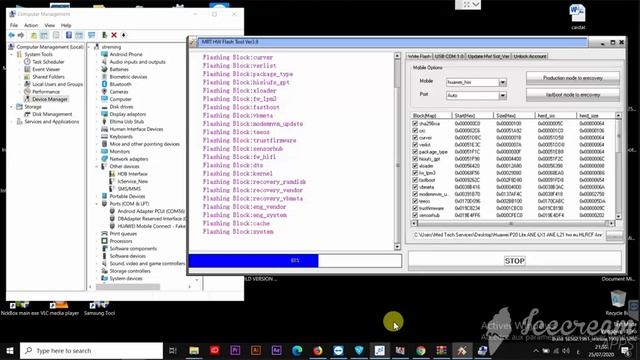The width and height of the screenshot is (640, 360).
Task: Select the Bluetooth device category
Action: coord(120,84)
